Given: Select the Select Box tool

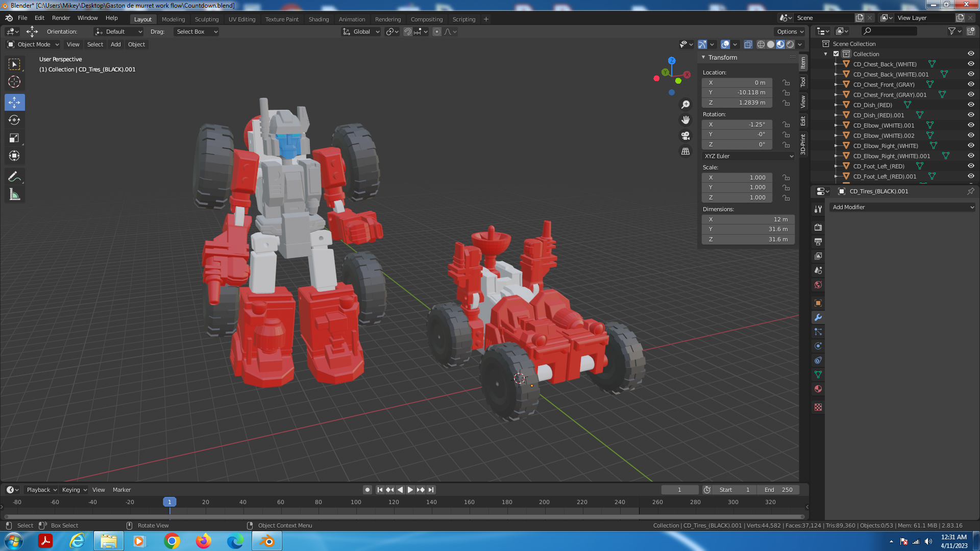Looking at the screenshot, I should tap(14, 64).
